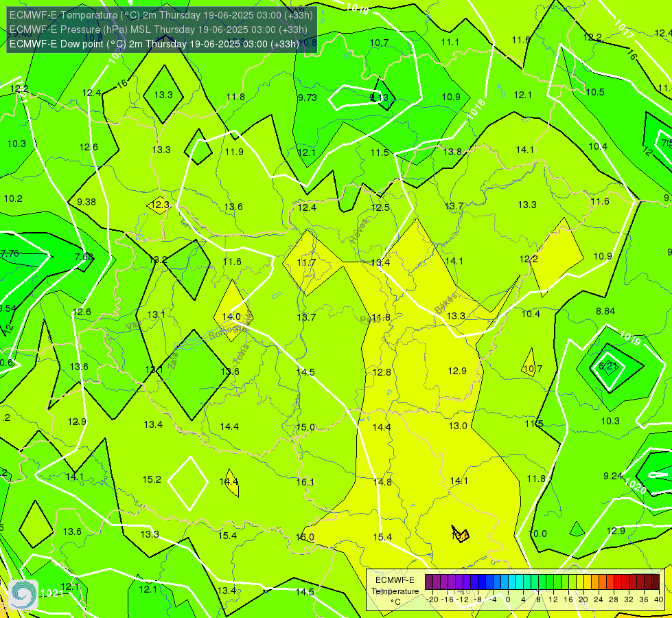Click the 15.0 temperature value on the map
The height and width of the screenshot is (618, 672).
click(305, 427)
